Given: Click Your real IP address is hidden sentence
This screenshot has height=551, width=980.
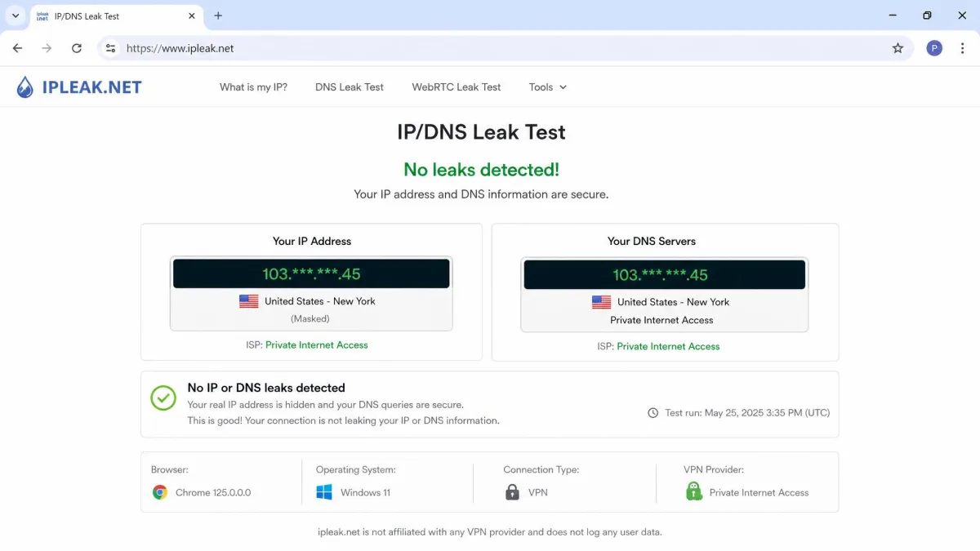Looking at the screenshot, I should 326,405.
